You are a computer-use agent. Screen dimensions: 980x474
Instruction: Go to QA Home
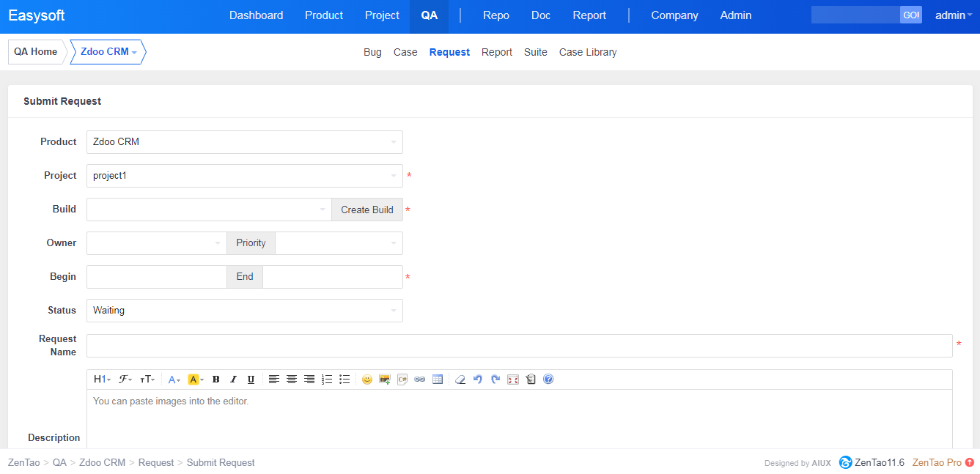tap(35, 52)
